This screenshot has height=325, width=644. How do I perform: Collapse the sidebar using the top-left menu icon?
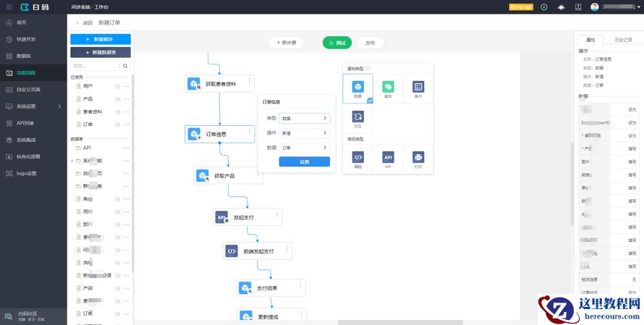click(9, 7)
